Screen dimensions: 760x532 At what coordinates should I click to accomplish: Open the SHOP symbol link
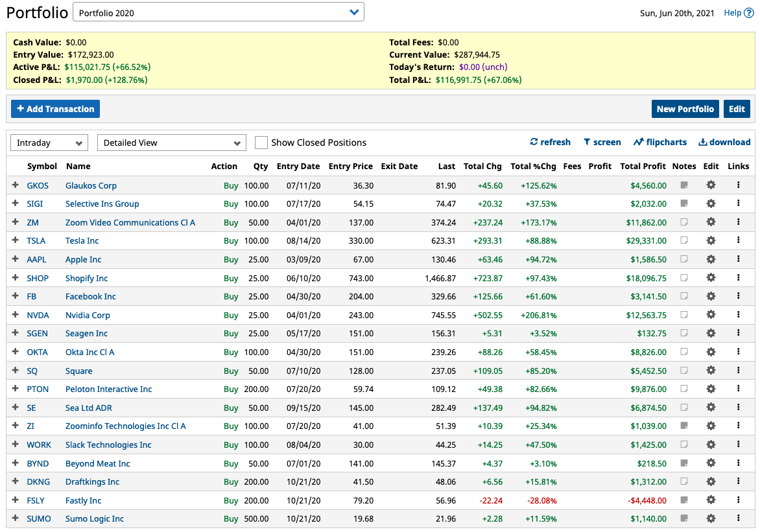(38, 278)
